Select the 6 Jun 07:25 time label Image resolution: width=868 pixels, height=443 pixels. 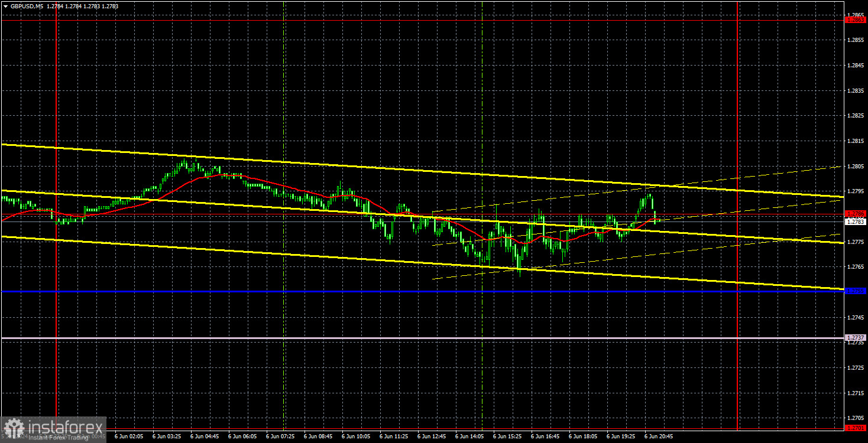click(x=280, y=437)
